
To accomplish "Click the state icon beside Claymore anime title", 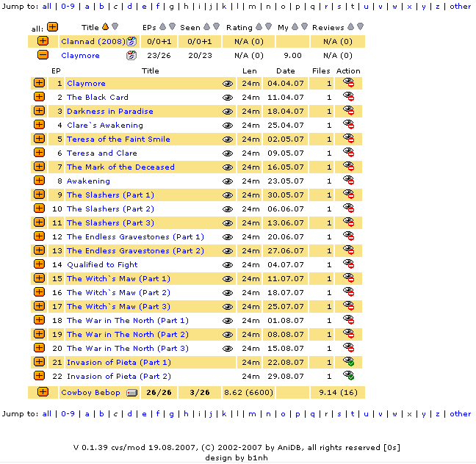I will click(131, 55).
